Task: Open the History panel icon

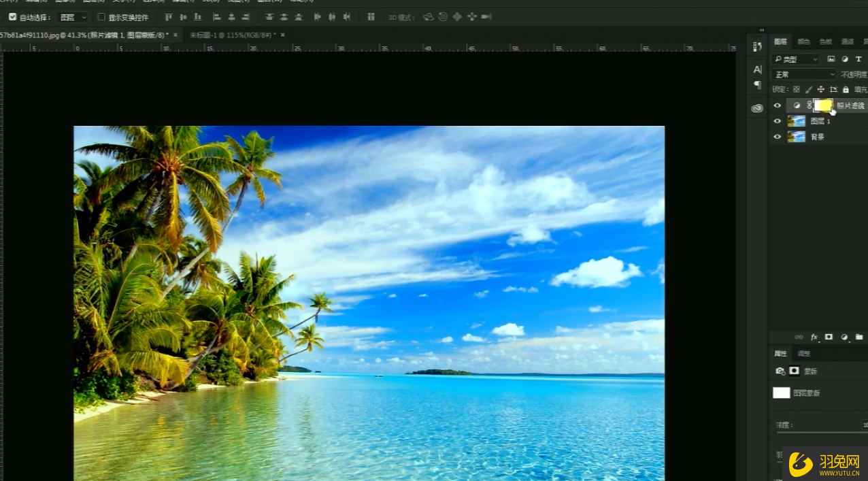Action: pos(757,46)
